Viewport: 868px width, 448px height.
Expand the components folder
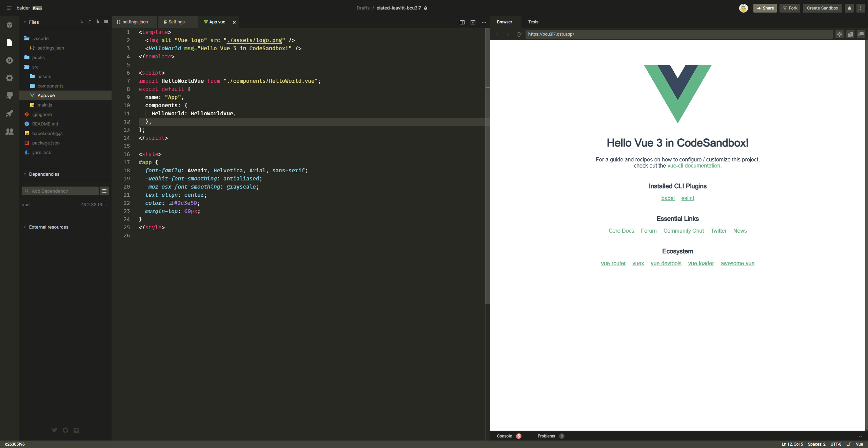[65, 86]
